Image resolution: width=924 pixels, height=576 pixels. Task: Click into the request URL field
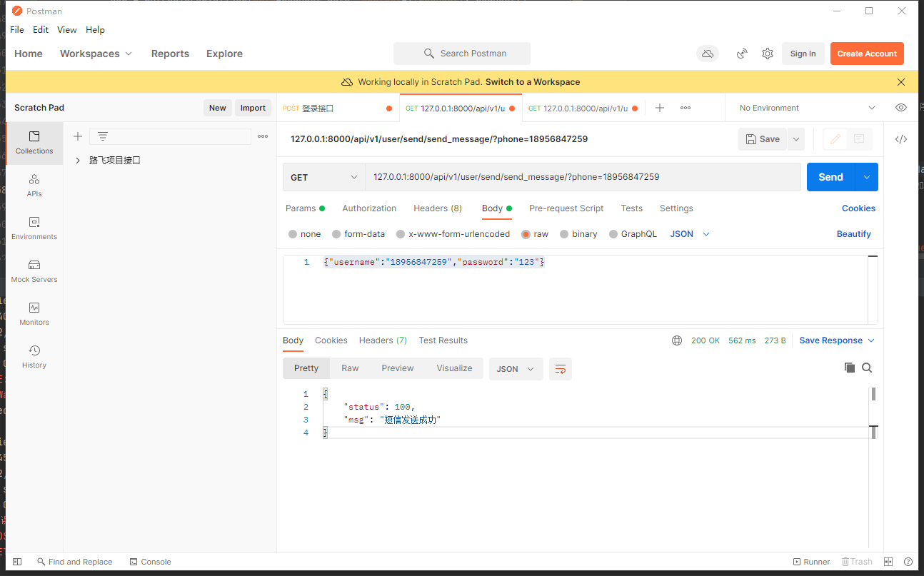pos(582,177)
